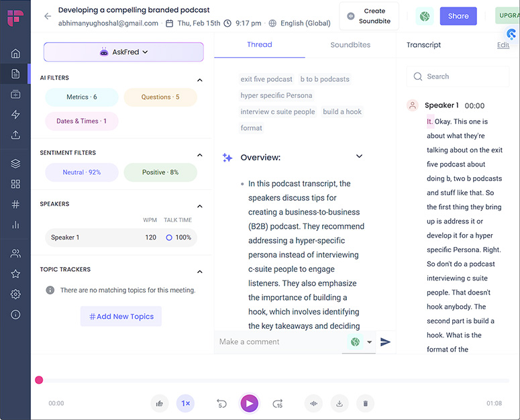The height and width of the screenshot is (420, 520).
Task: Go back using the left arrow
Action: (48, 16)
